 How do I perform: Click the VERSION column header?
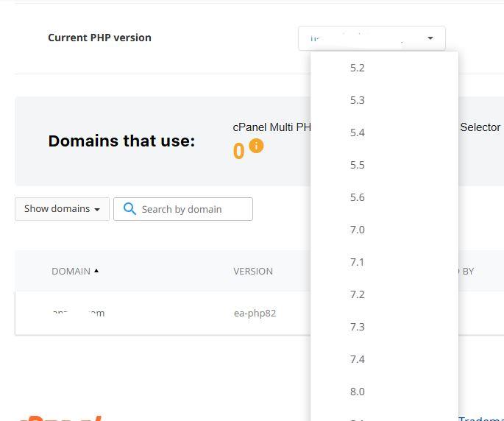tap(253, 271)
